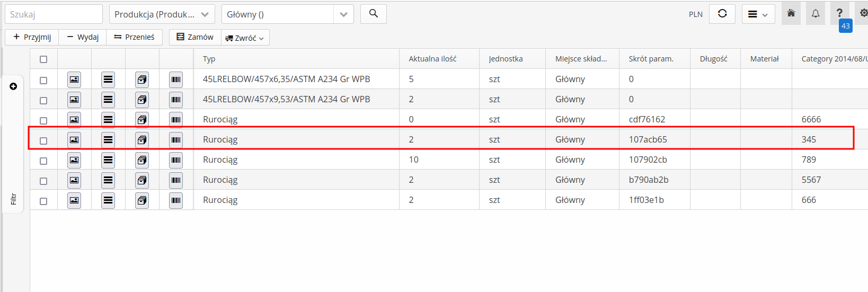This screenshot has width=868, height=292.
Task: Click the magnifier search button
Action: [x=373, y=14]
